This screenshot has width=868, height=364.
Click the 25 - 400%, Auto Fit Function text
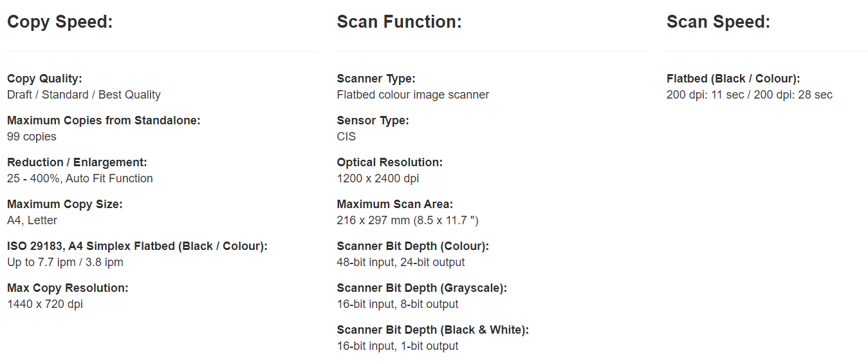(x=80, y=178)
